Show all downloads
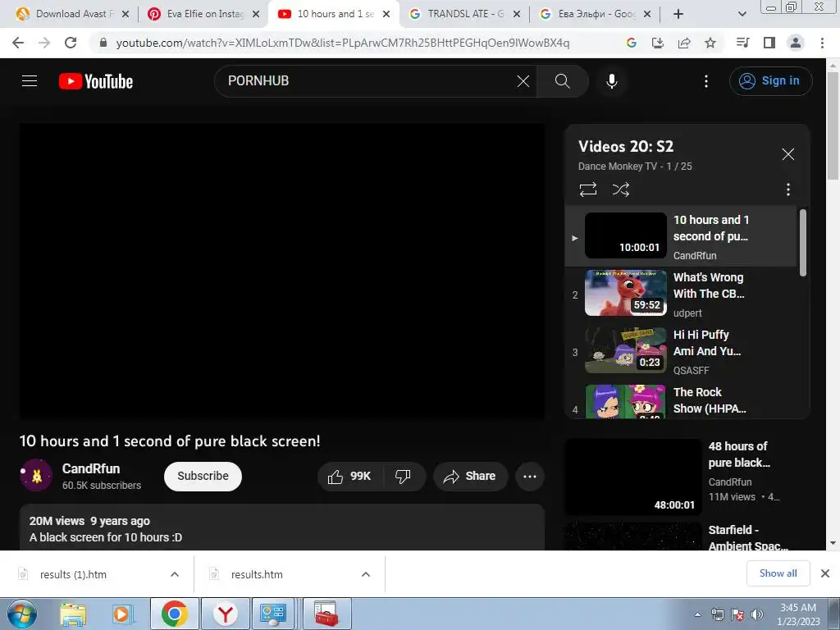This screenshot has width=840, height=630. [778, 573]
